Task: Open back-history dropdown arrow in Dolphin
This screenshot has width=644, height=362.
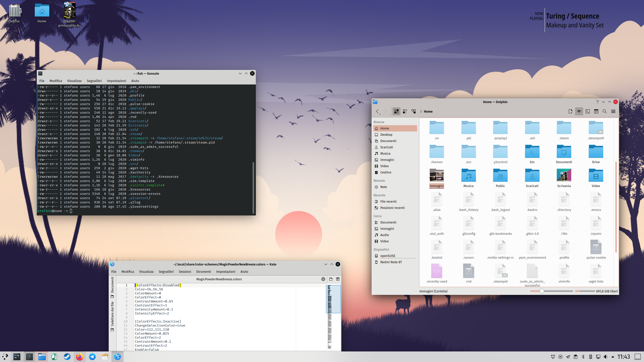Action: (380, 114)
